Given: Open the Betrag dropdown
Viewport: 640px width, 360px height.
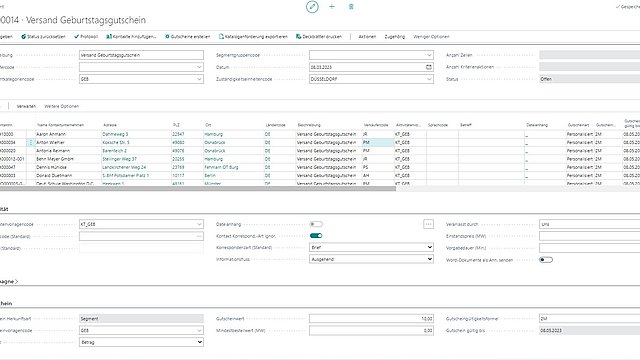Looking at the screenshot, I should coord(141,342).
